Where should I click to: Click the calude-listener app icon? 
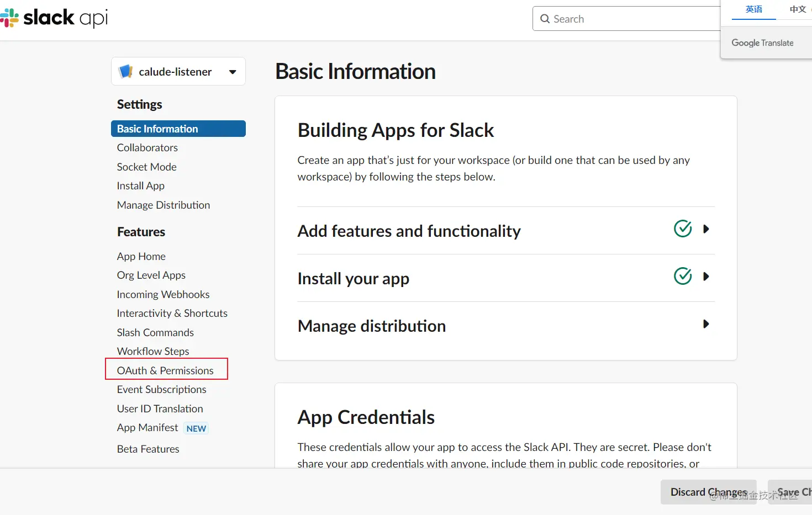point(126,71)
